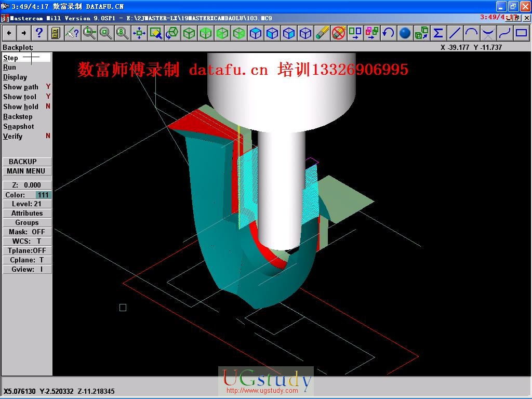Fit geometry to screen icon
The height and width of the screenshot is (399, 532).
tap(139, 33)
